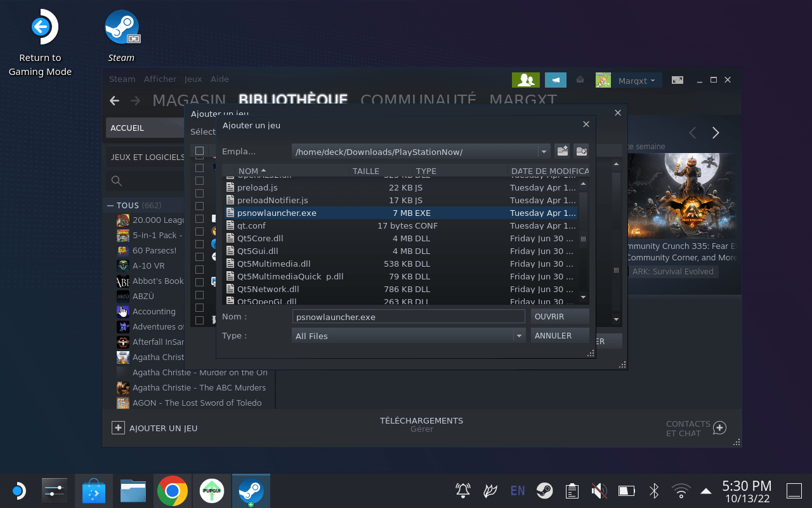Open the Return to Gaming Mode desktop shortcut

pos(40,43)
